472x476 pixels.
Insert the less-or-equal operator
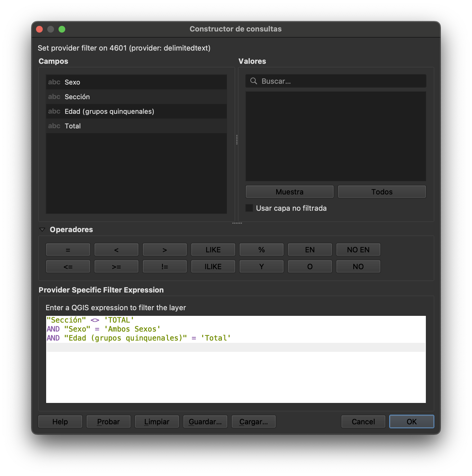pos(68,267)
